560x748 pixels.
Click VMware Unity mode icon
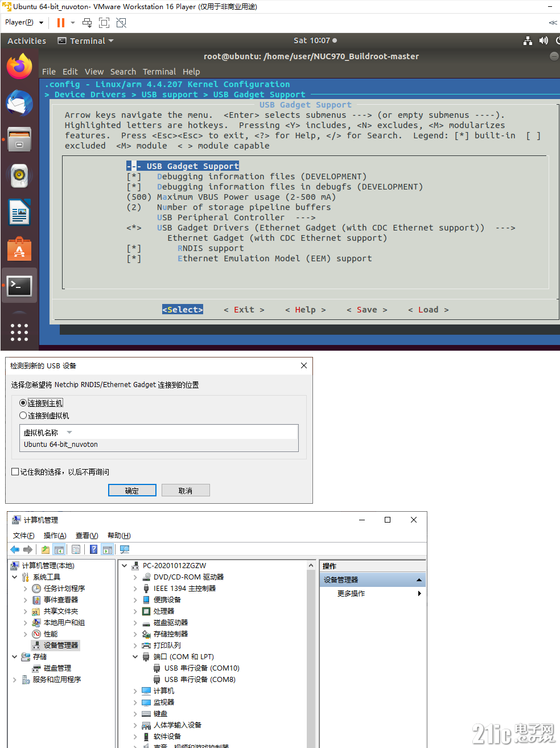click(121, 23)
